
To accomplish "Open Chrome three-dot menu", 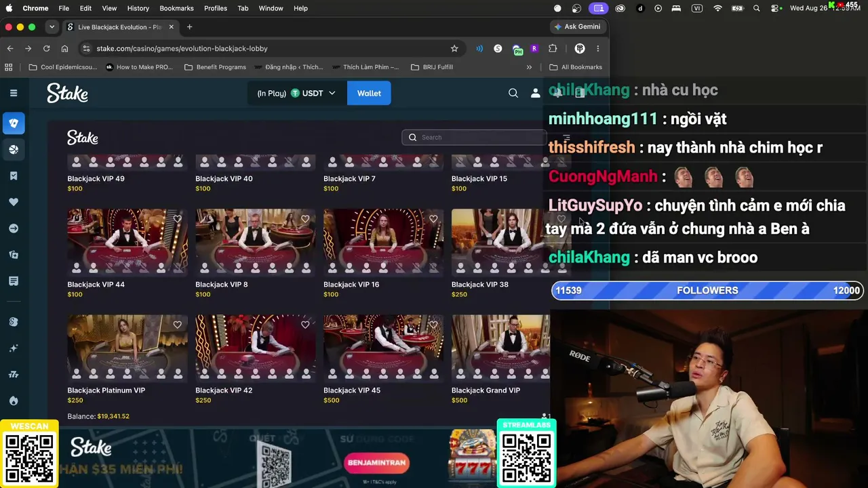I will (x=597, y=48).
